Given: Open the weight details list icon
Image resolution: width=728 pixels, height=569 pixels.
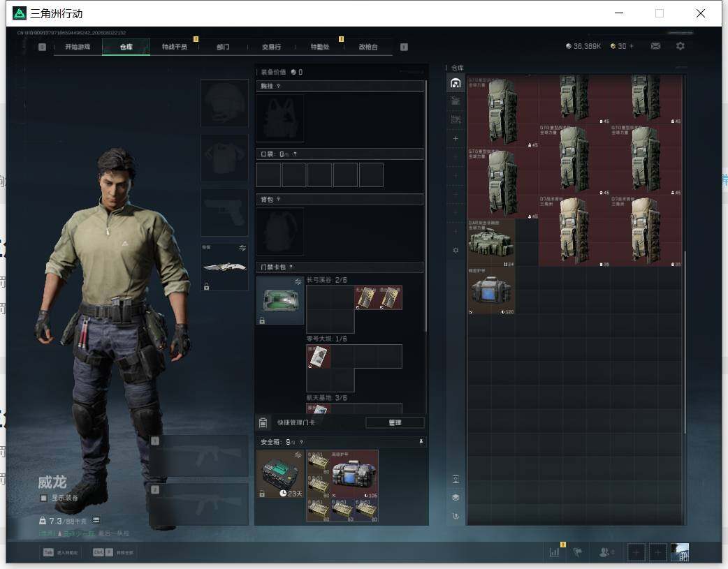Looking at the screenshot, I should pos(96,520).
